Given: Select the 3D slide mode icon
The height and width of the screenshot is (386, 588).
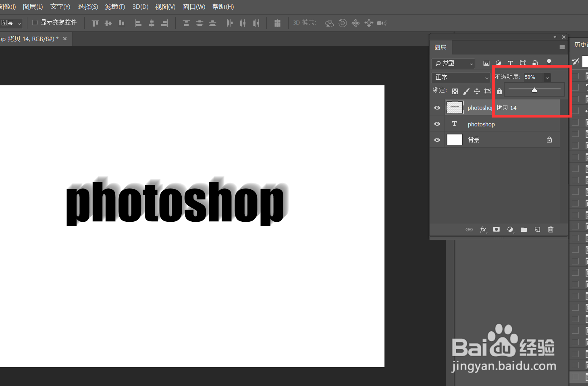Looking at the screenshot, I should coord(369,23).
